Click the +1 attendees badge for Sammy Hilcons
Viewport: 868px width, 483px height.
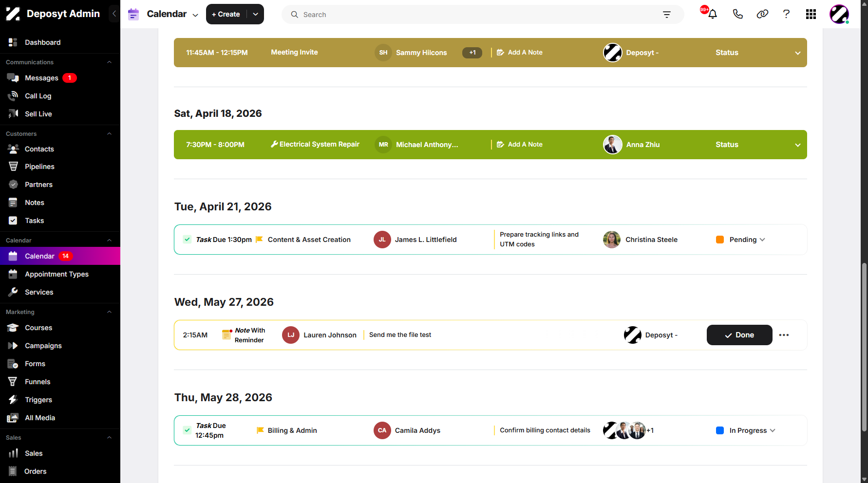[472, 53]
